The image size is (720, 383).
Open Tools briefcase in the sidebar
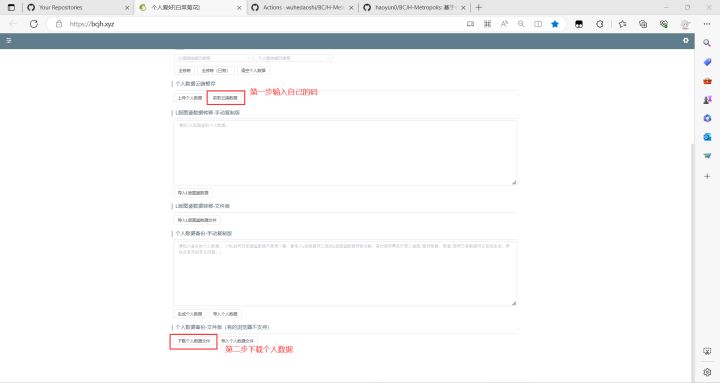tap(707, 81)
